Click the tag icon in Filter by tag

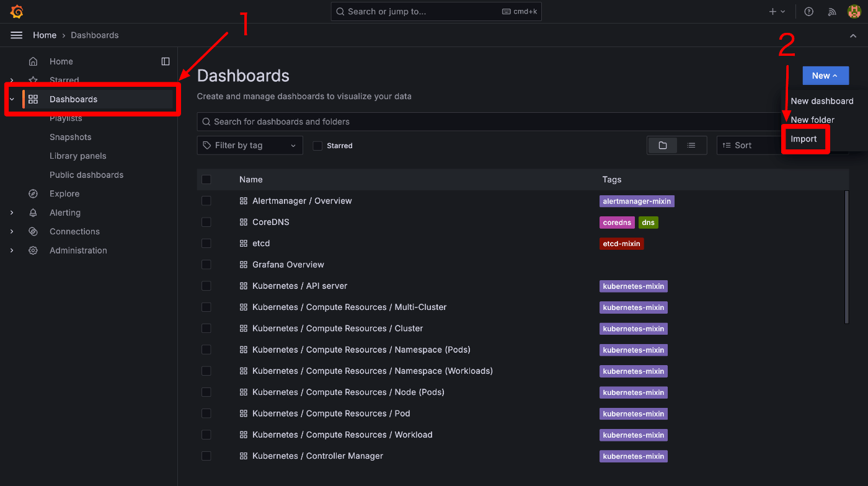[207, 146]
